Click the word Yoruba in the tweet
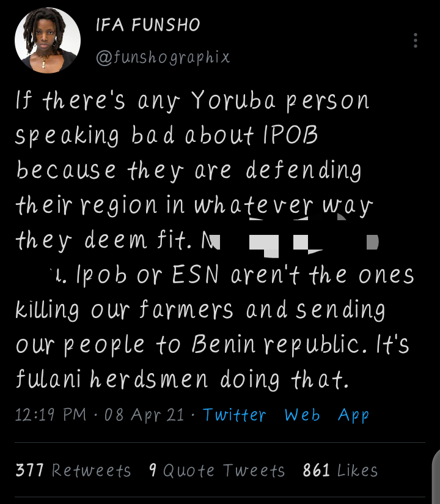The height and width of the screenshot is (504, 440). point(233,100)
